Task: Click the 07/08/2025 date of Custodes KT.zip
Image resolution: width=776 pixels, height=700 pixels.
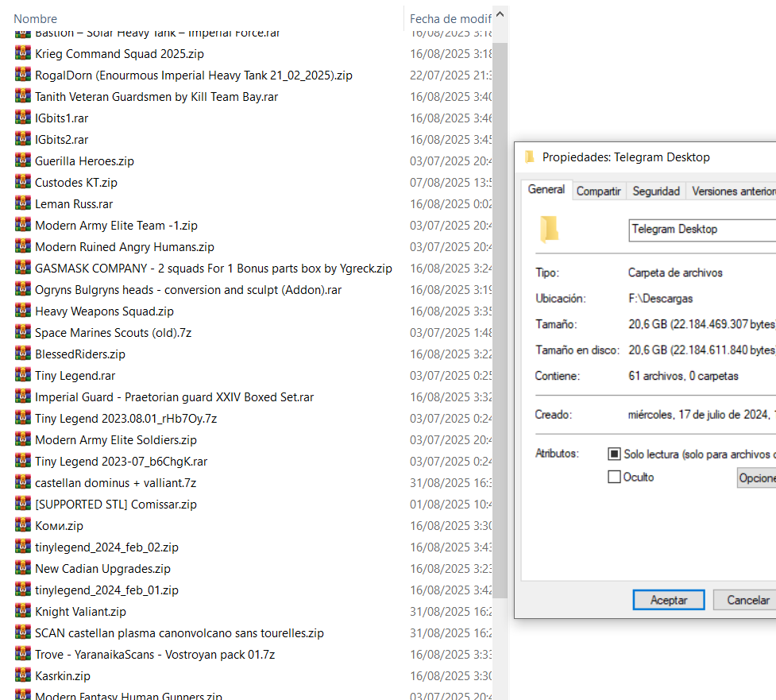Action: [450, 182]
